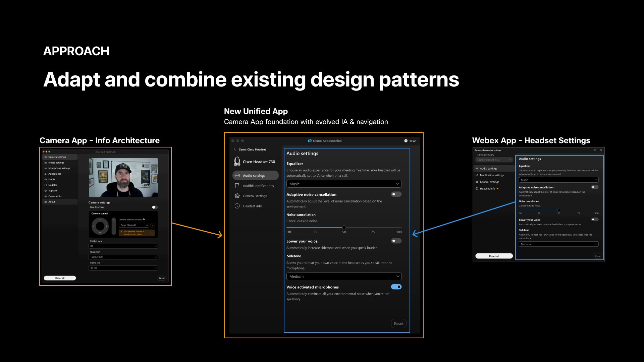
Task: Click camera pan-up arrow on directional pad
Action: coord(100,220)
